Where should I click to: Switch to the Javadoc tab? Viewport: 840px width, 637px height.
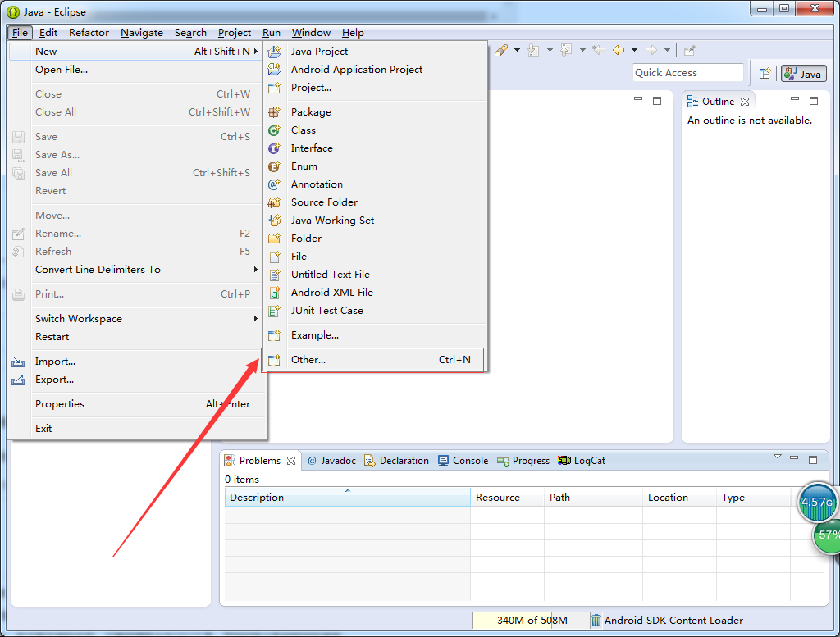pyautogui.click(x=331, y=461)
